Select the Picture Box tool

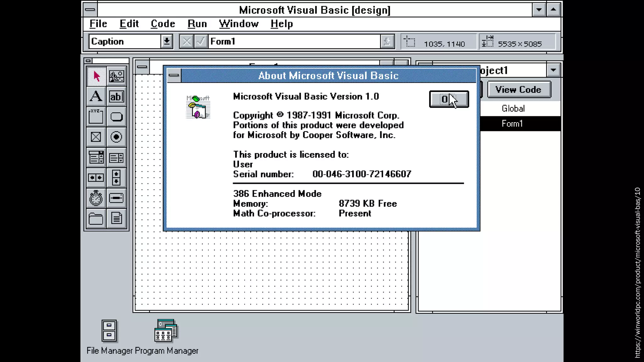click(x=116, y=76)
